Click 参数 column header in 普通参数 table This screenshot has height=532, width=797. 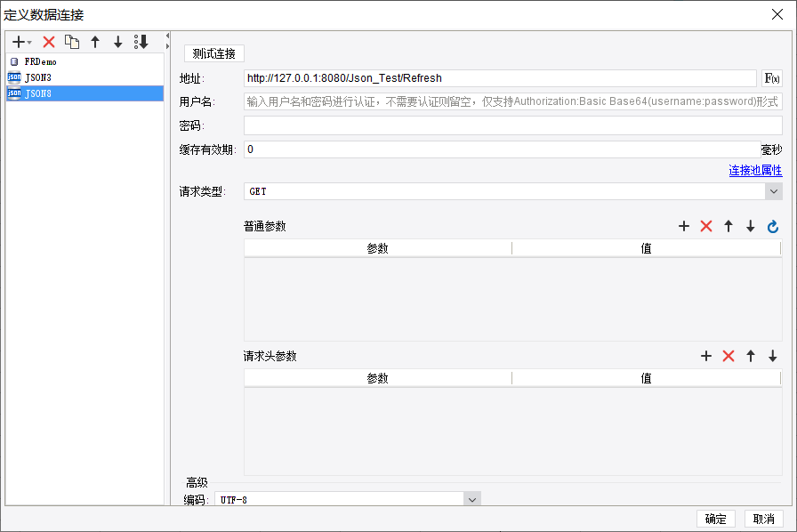coord(378,248)
